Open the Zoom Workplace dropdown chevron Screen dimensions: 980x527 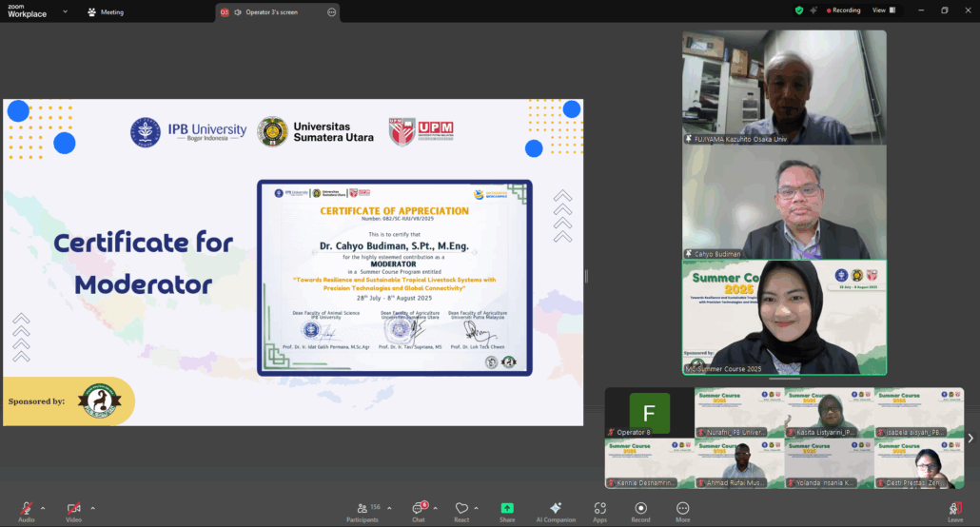(66, 12)
